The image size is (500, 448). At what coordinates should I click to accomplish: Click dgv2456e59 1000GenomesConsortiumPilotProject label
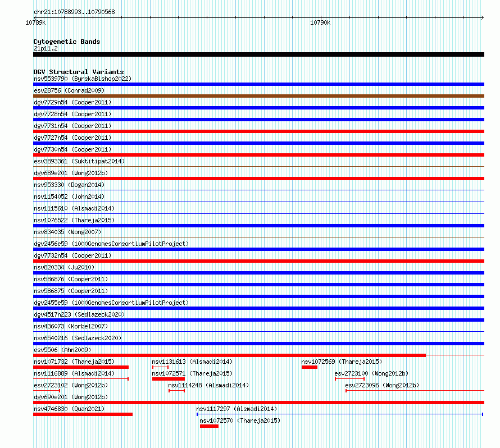111,244
